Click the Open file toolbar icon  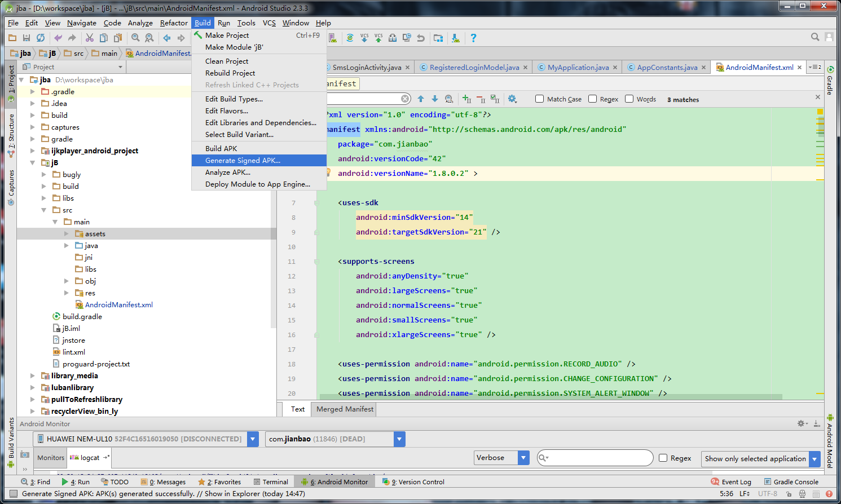12,38
